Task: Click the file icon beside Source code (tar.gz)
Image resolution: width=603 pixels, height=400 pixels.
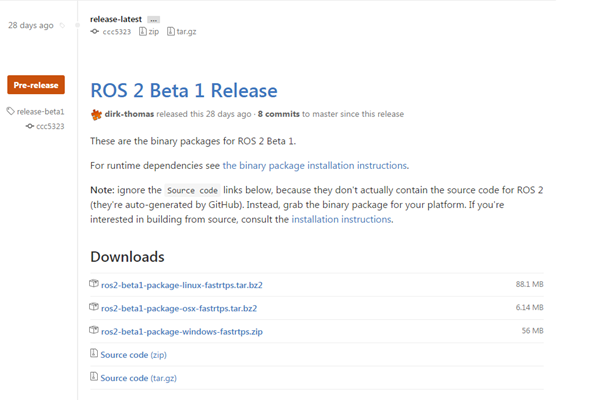Action: click(x=94, y=376)
